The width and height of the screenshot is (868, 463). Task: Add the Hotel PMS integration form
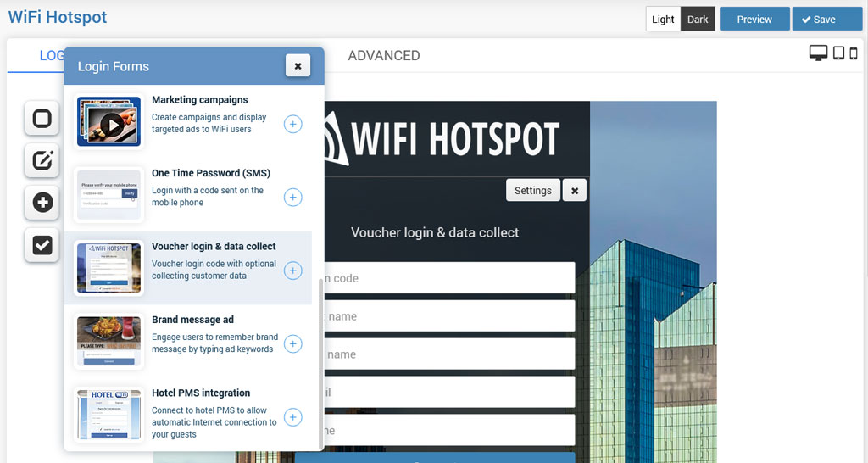(x=292, y=417)
